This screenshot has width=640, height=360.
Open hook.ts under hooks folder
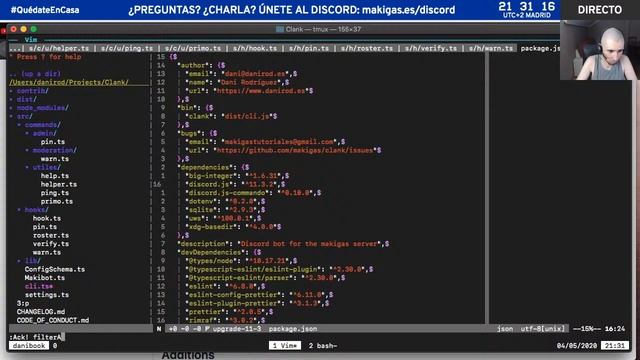pos(47,218)
